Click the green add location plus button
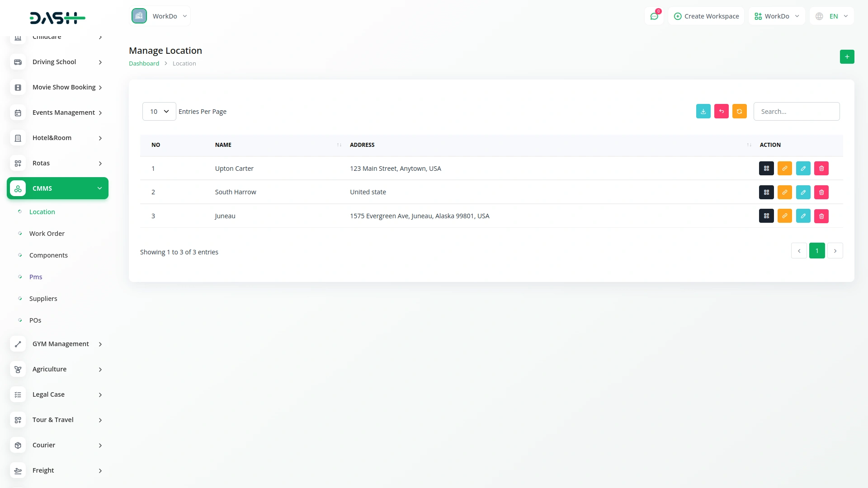Viewport: 868px width, 488px height. pyautogui.click(x=847, y=57)
